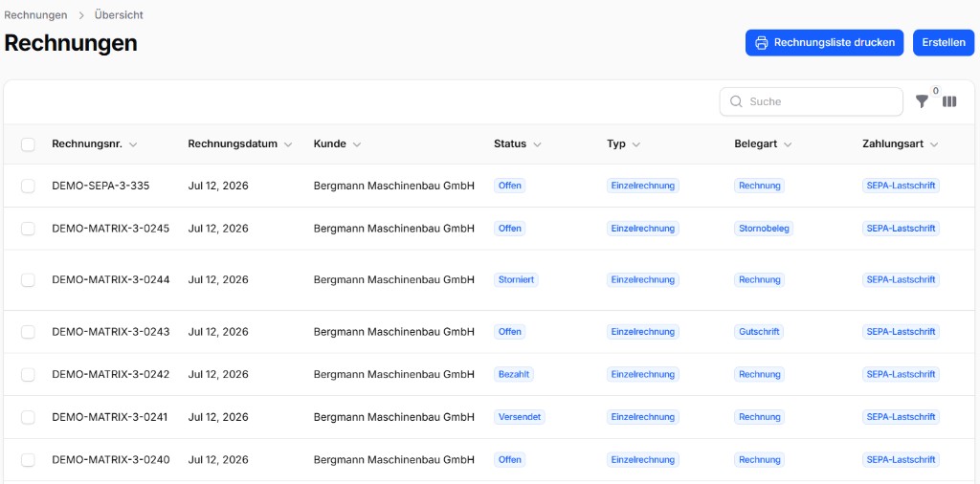Click Offen status of DEMO-MATRIX-3-0240
The image size is (980, 484).
[x=510, y=460]
